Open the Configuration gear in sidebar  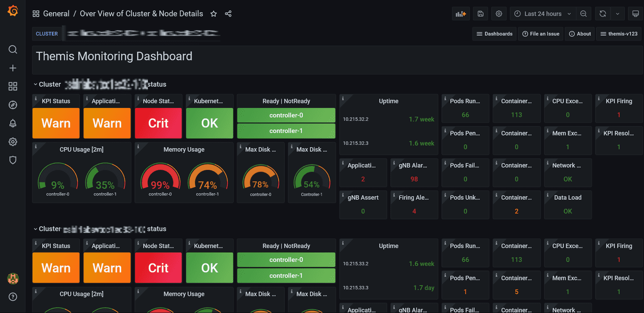click(13, 141)
